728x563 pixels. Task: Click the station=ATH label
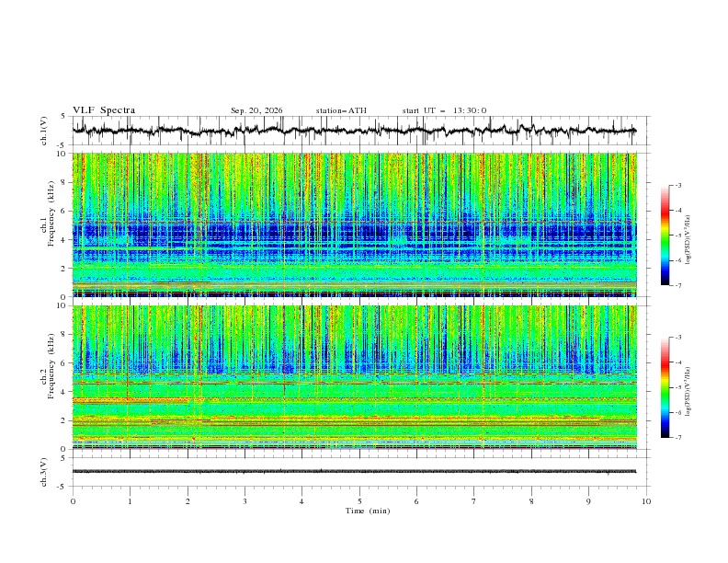(x=341, y=110)
